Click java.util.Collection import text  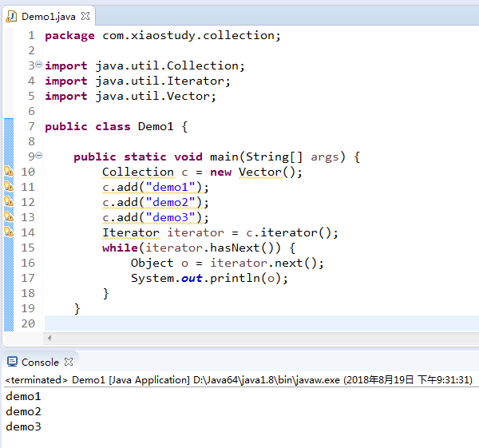pyautogui.click(x=167, y=65)
